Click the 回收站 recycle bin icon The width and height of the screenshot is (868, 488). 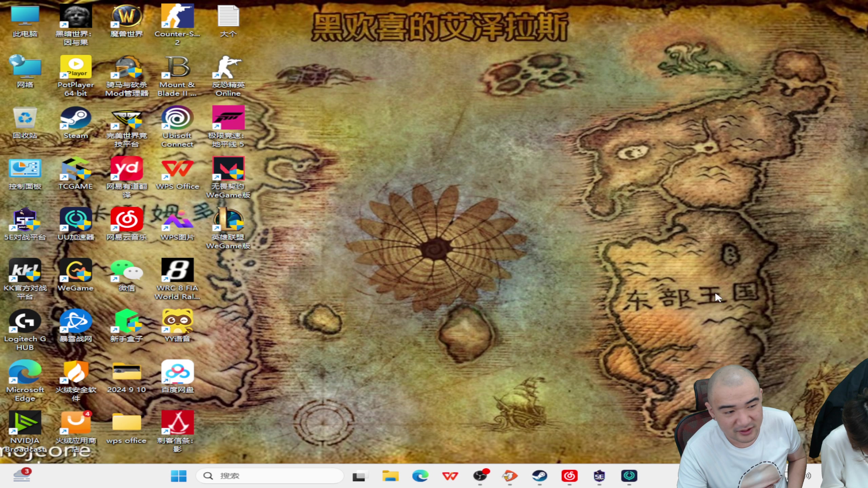coord(25,123)
